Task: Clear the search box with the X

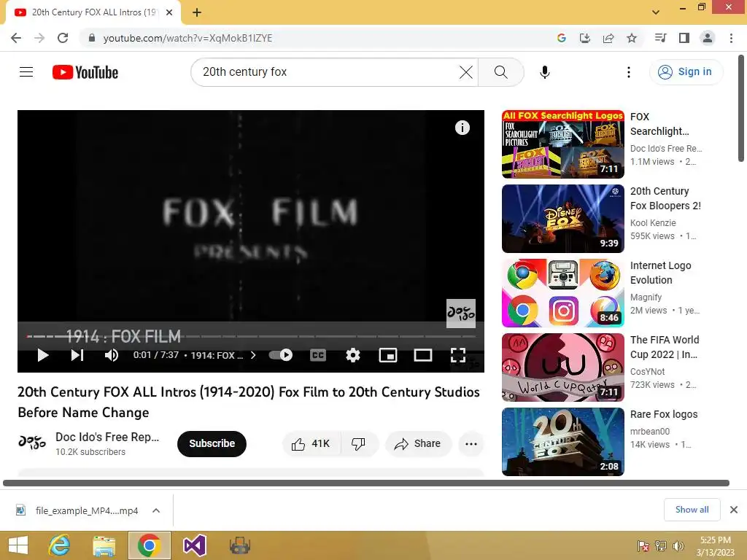Action: click(465, 72)
